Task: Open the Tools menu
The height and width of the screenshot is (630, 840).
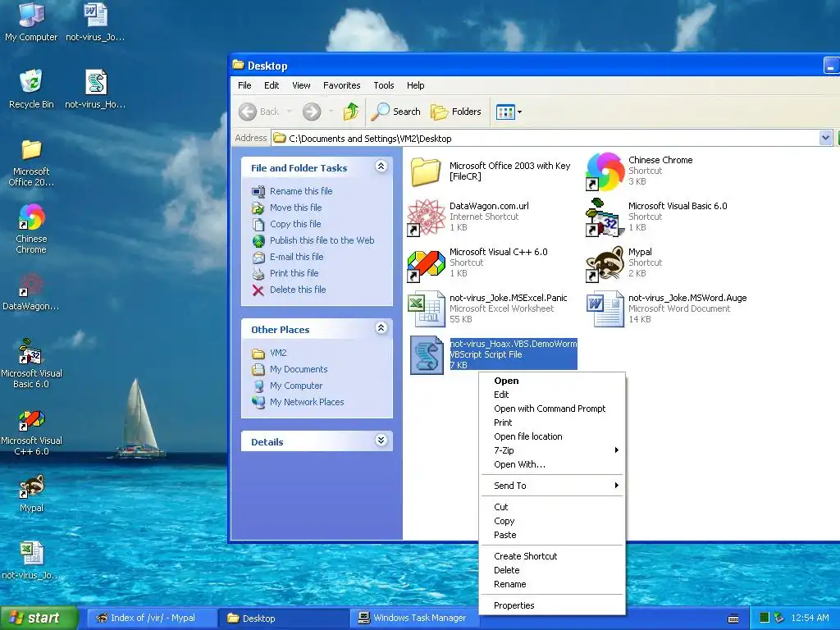Action: click(384, 85)
